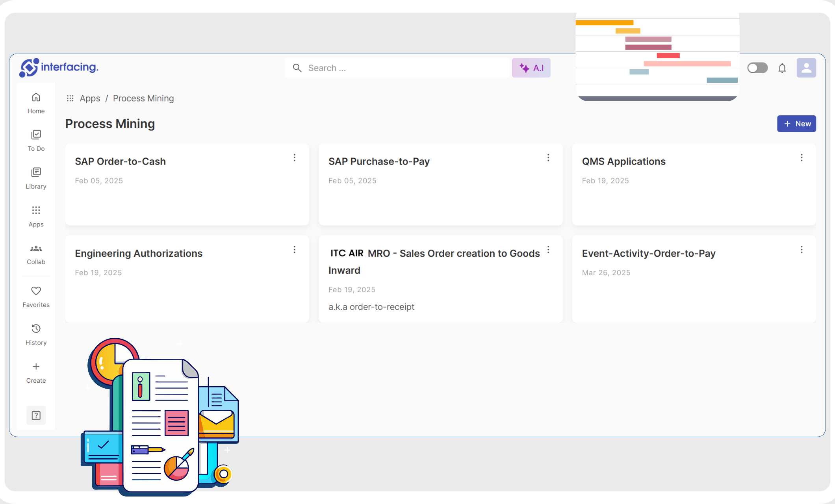Image resolution: width=835 pixels, height=504 pixels.
Task: Open Apps from the sidebar
Action: pyautogui.click(x=36, y=216)
